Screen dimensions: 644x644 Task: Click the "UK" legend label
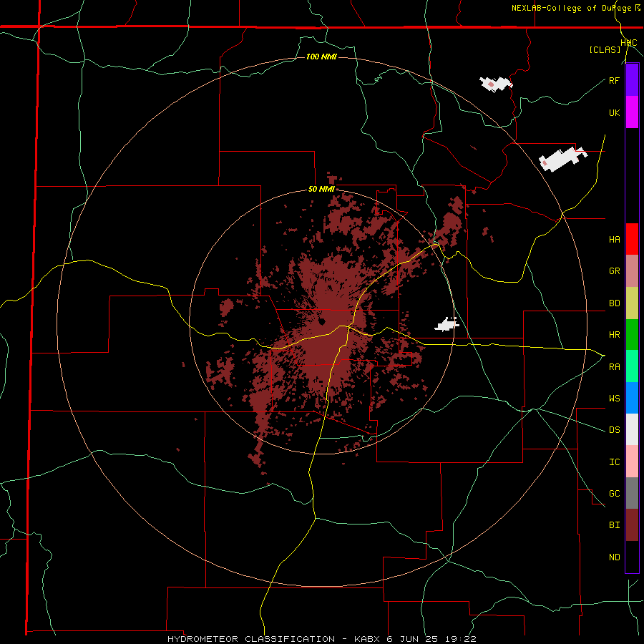[x=614, y=112]
